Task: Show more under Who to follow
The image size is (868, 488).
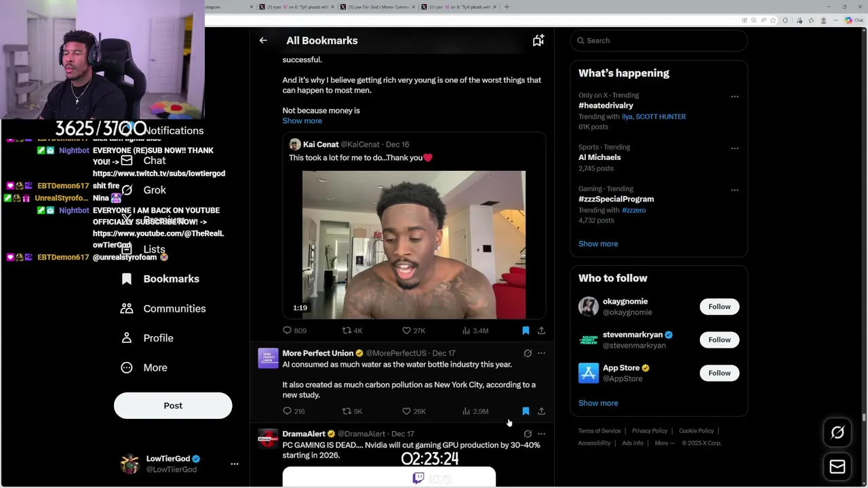Action: click(598, 403)
